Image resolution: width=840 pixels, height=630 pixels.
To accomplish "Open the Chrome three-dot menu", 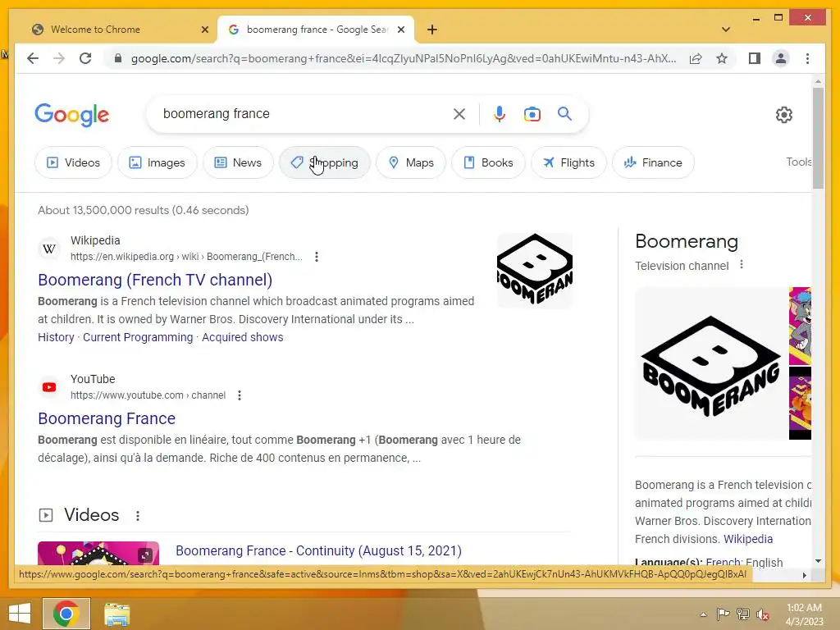I will (807, 58).
